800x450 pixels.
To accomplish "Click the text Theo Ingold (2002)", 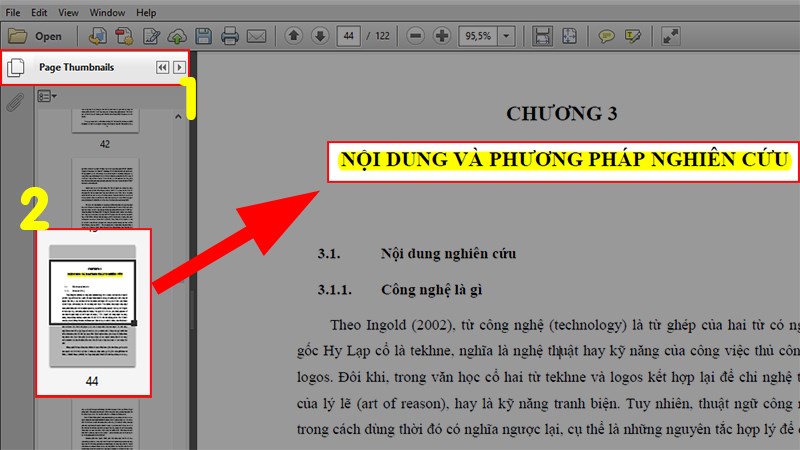I will coord(391,325).
